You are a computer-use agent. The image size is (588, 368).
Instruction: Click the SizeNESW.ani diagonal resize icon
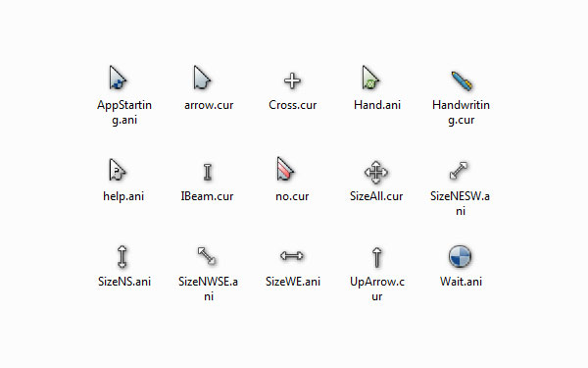point(459,171)
